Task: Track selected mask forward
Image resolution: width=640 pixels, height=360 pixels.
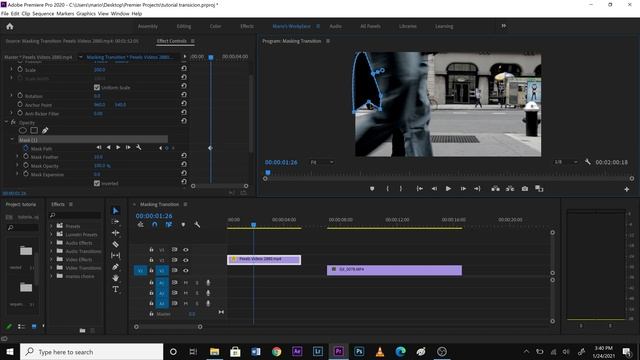Action: (118, 147)
